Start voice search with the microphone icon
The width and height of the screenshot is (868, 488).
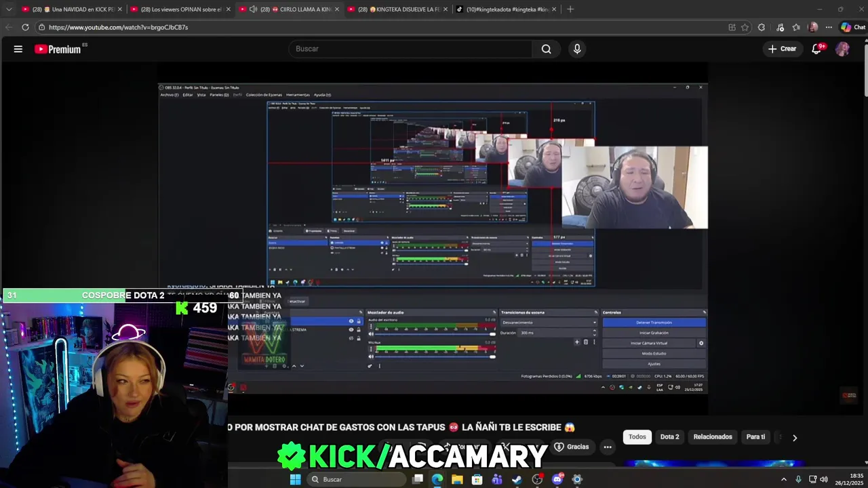[577, 49]
